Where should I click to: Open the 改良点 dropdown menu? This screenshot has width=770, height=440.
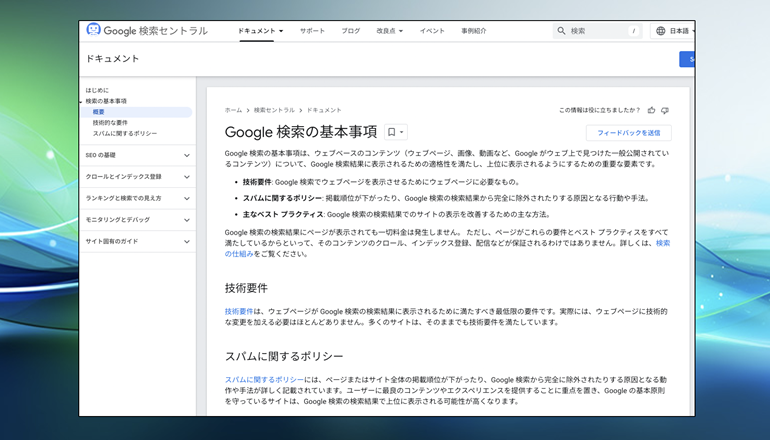pos(389,31)
